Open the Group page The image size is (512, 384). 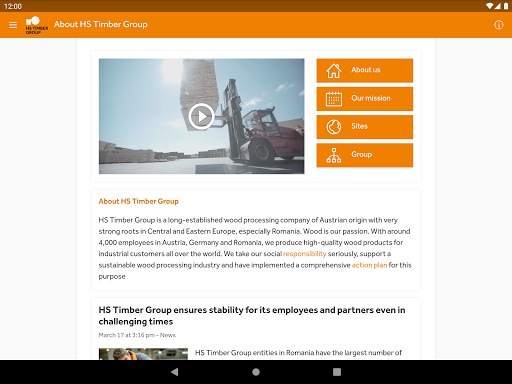[x=365, y=155]
